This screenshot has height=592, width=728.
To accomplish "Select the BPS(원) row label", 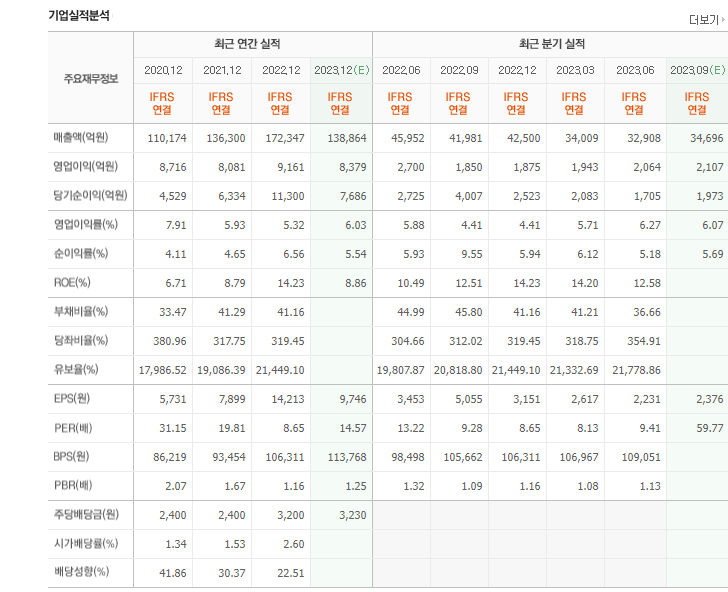I will (x=71, y=456).
